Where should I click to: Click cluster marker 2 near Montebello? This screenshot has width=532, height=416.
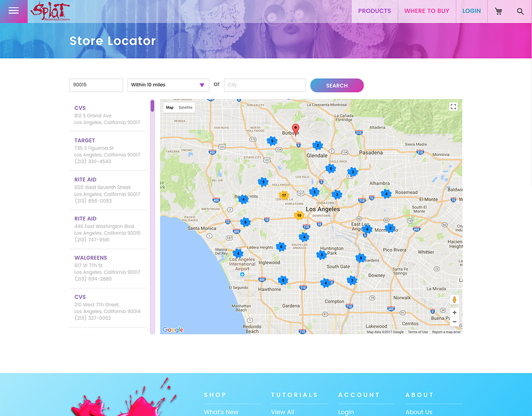[390, 228]
